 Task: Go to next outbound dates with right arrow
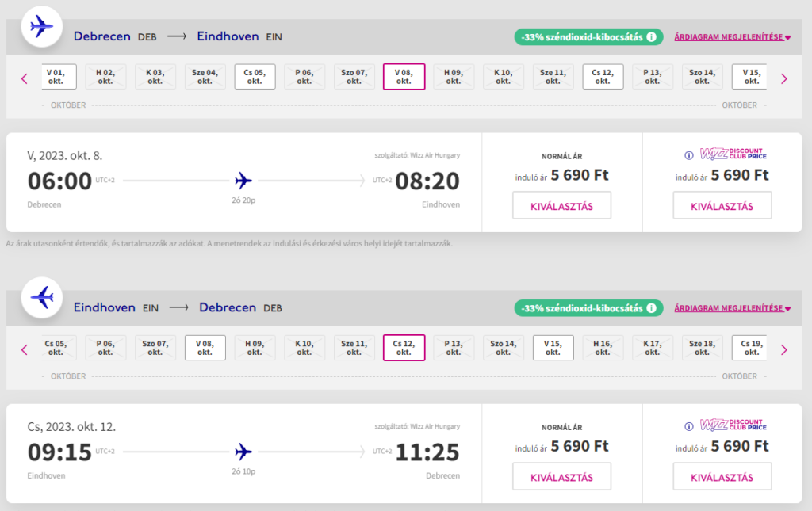pos(783,78)
